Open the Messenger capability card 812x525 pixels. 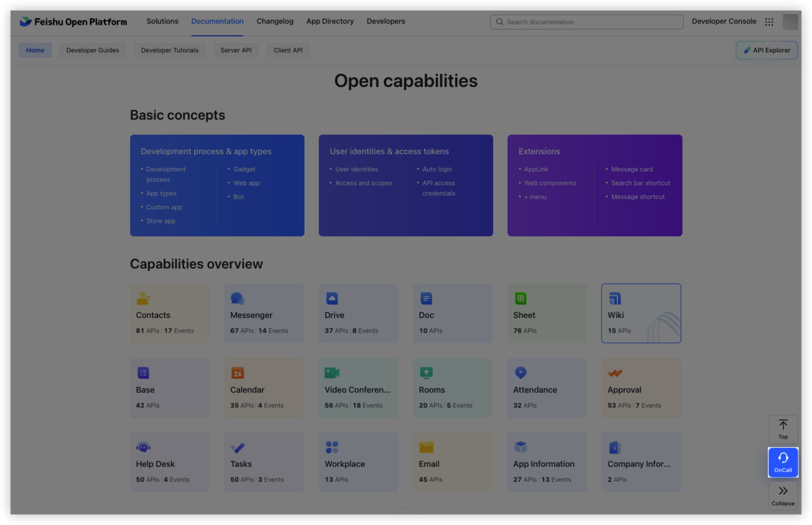click(264, 313)
